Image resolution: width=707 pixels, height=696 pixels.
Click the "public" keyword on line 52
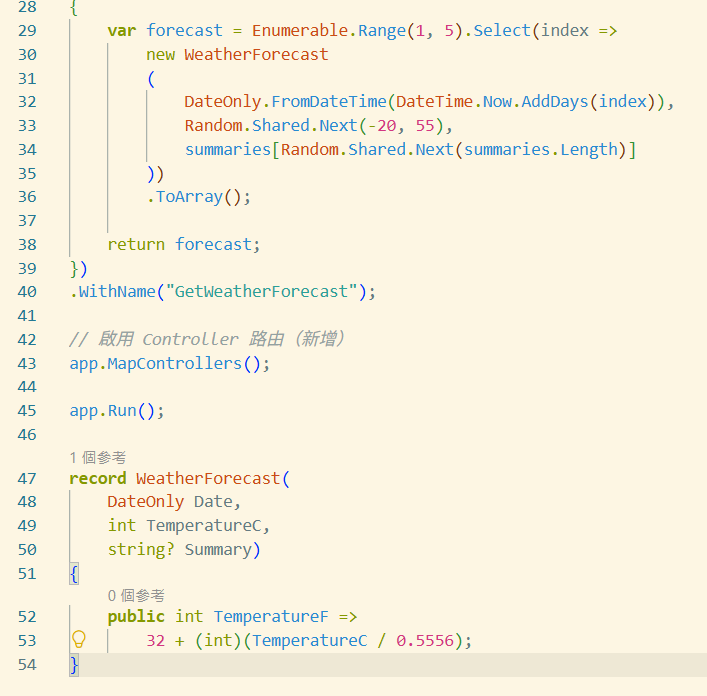136,617
